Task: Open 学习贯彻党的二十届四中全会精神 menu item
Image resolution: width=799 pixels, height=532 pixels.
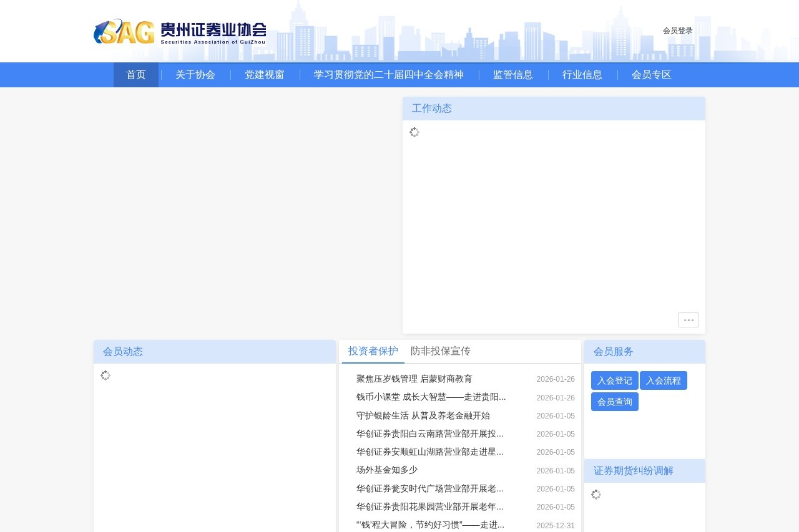Action: (389, 75)
